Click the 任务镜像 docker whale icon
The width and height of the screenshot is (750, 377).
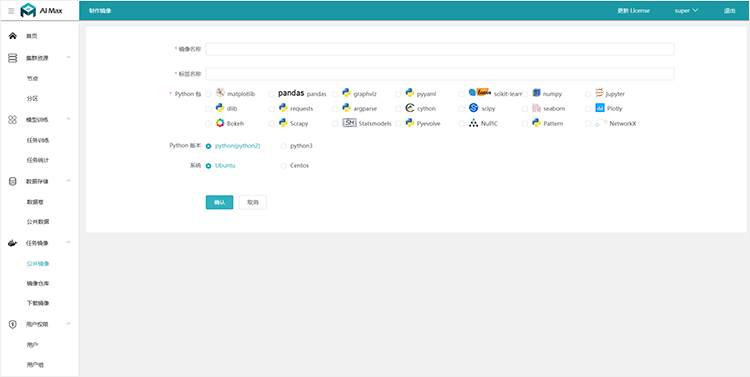click(x=13, y=243)
